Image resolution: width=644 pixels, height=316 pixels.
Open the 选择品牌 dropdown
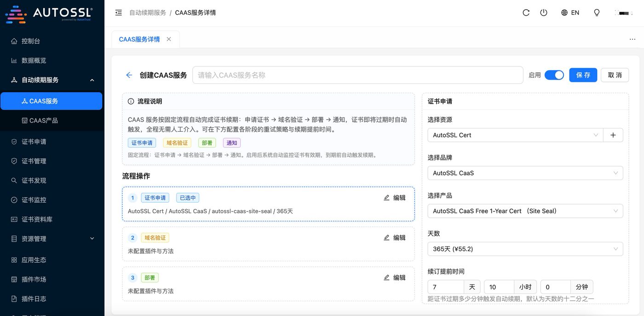(x=525, y=173)
